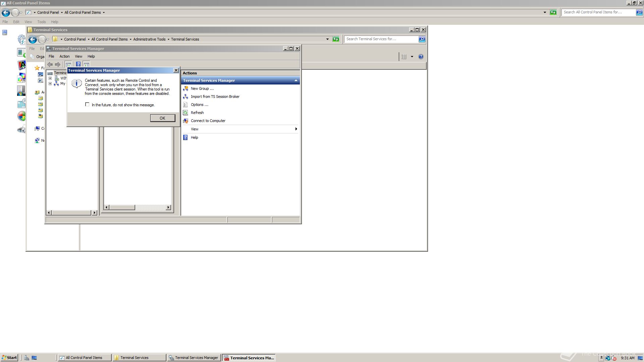Open Help menu in Terminal Services Manager
644x362 pixels.
point(91,56)
